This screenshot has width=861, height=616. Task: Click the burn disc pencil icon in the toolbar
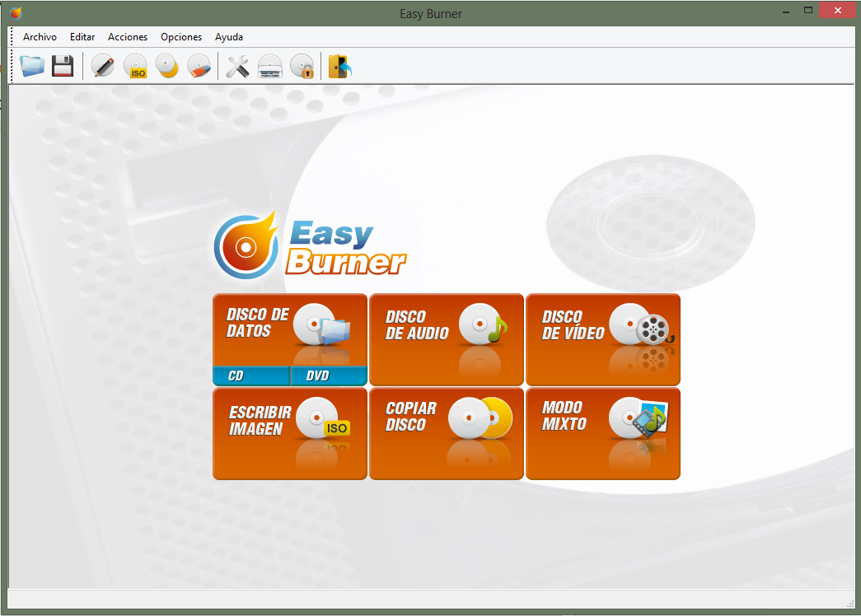click(x=103, y=66)
